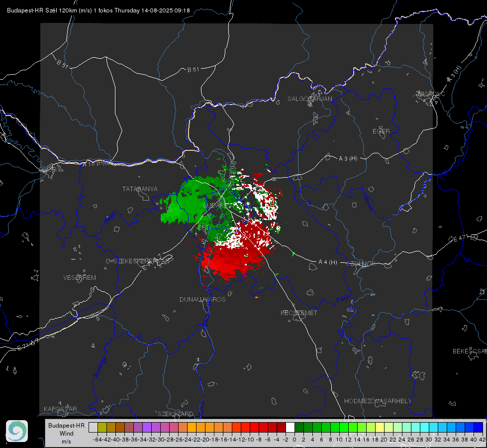
Task: Click the '-64' value on the legend scale
Action: pos(97,440)
